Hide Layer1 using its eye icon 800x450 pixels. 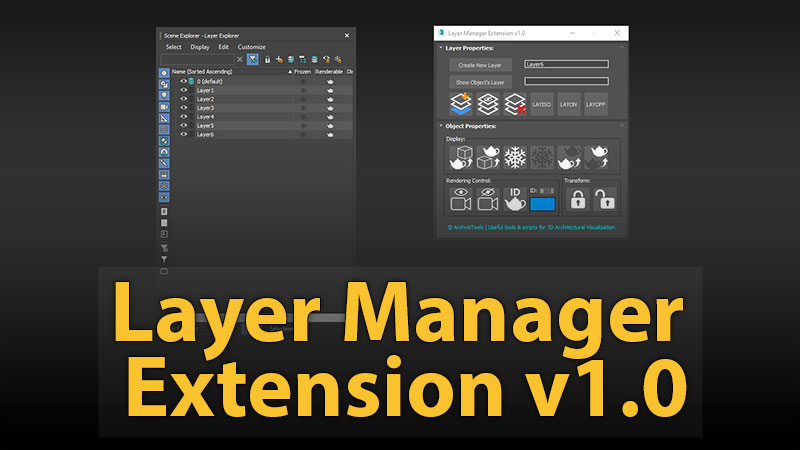[x=183, y=90]
